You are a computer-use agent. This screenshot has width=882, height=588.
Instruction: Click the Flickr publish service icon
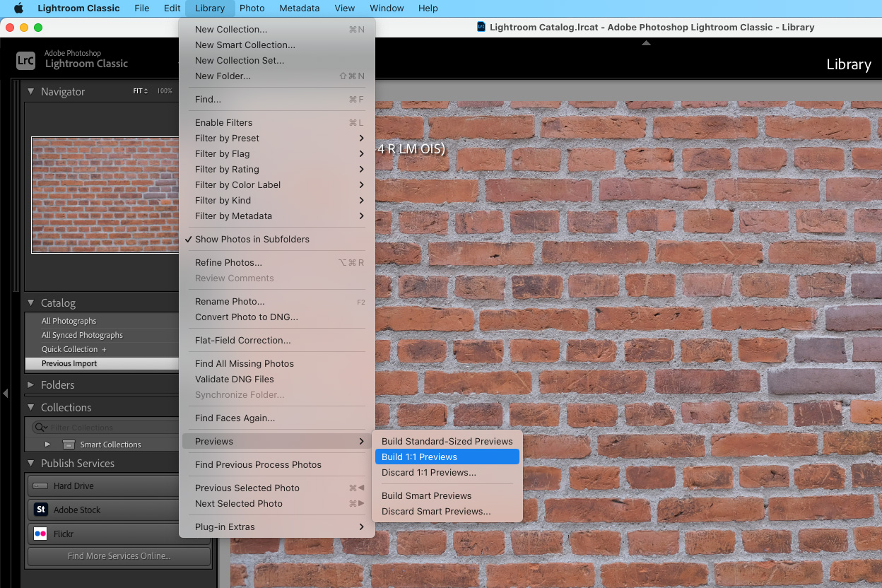click(40, 534)
